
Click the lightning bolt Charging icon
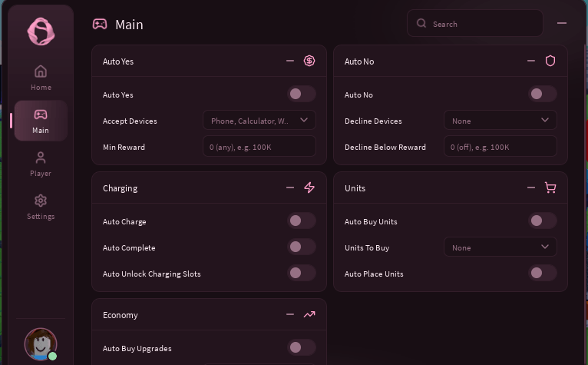[x=309, y=187]
